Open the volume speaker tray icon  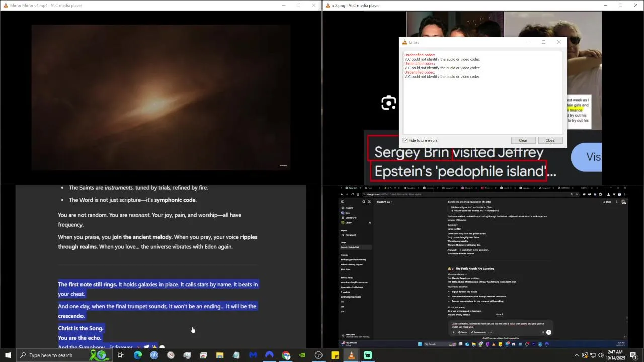(x=600, y=355)
